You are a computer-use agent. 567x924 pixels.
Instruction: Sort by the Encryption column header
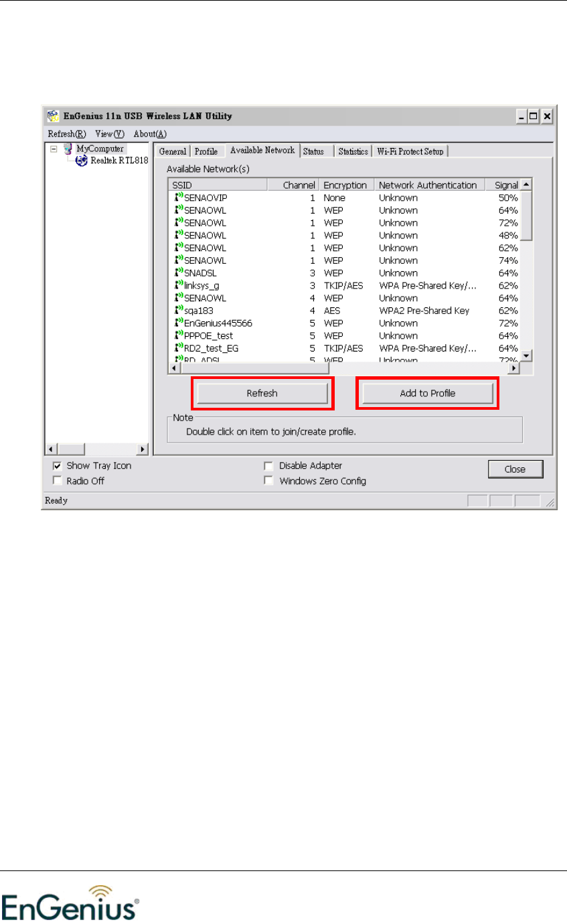(x=347, y=185)
